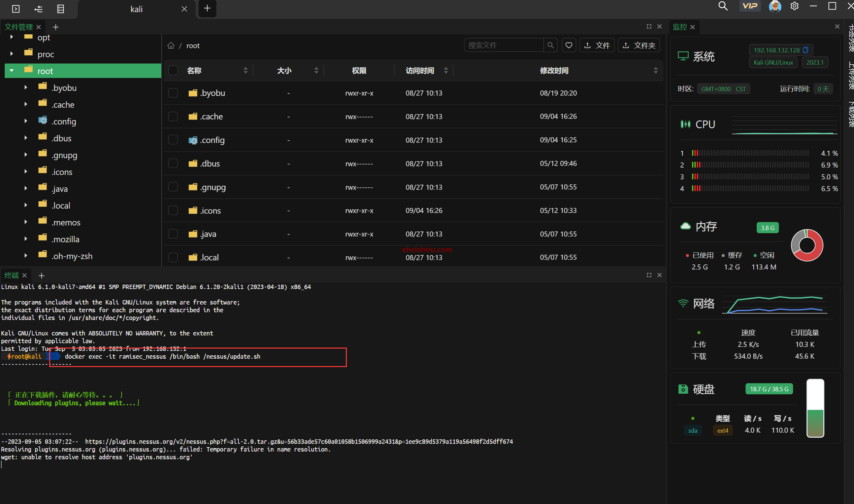Add a new file manager tab
This screenshot has height=504, width=854.
tap(56, 27)
